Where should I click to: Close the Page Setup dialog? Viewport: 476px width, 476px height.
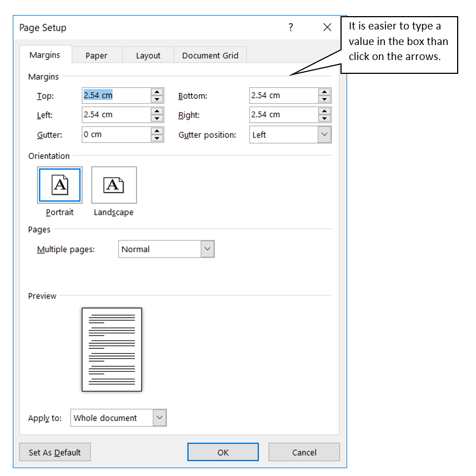tap(327, 27)
